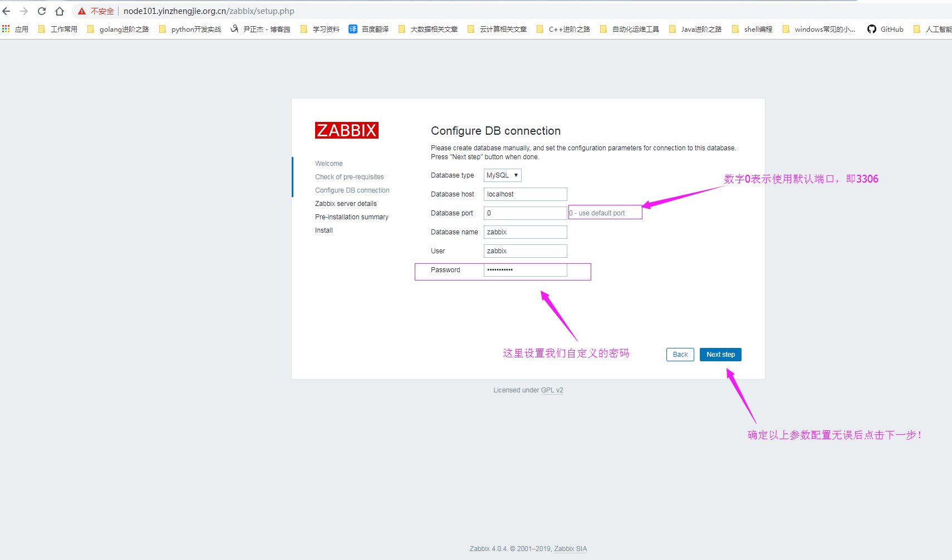The height and width of the screenshot is (560, 952).
Task: Click the Next step button
Action: pyautogui.click(x=720, y=355)
